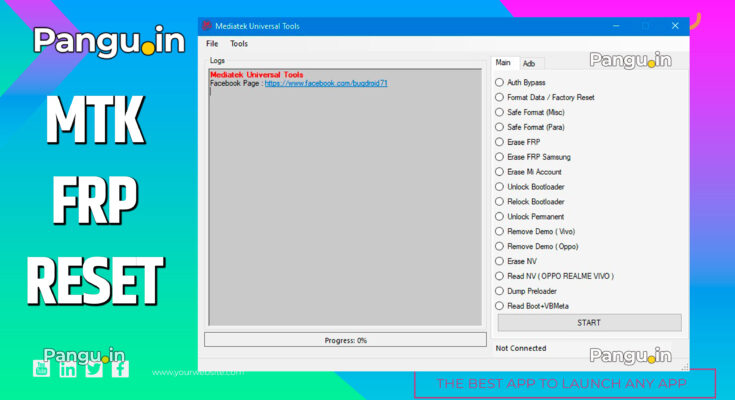Viewport: 735px width, 400px height.
Task: Click inside the Logs text area
Action: pyautogui.click(x=345, y=197)
